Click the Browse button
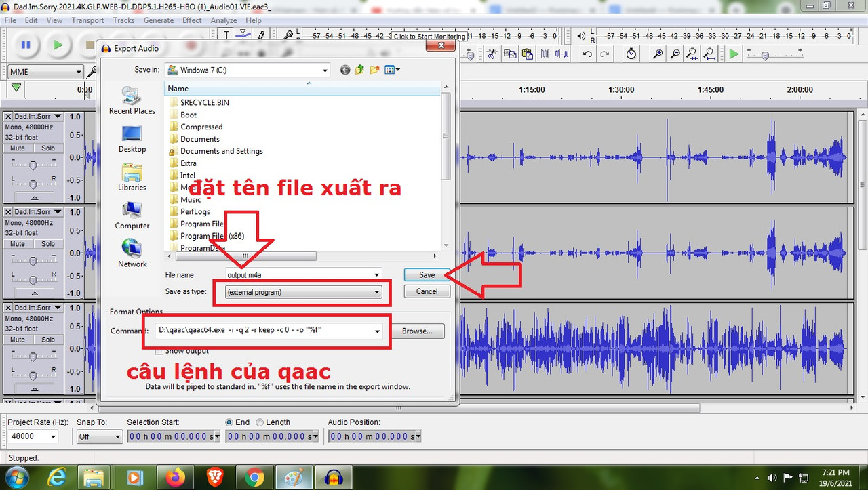 416,331
